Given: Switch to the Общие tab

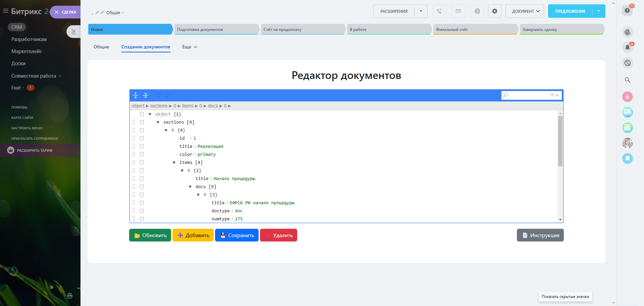Looking at the screenshot, I should (x=101, y=47).
